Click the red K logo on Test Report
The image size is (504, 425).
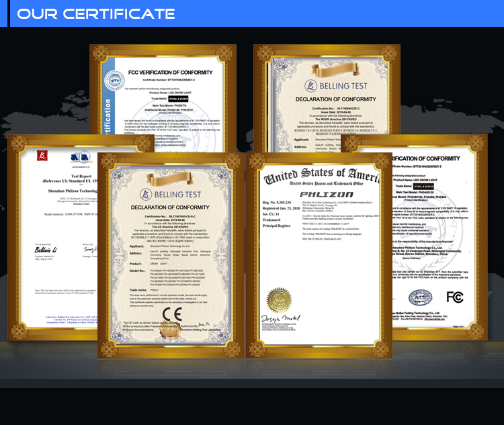(x=42, y=156)
